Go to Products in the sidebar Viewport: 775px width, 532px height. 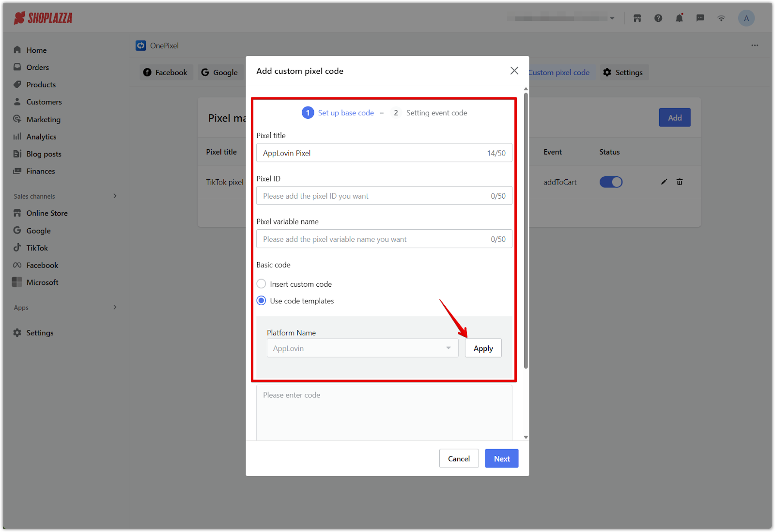click(x=41, y=84)
